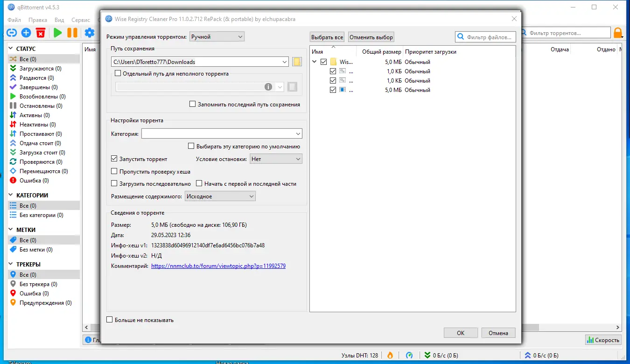The width and height of the screenshot is (630, 364).
Task: Click the blue plus add torrent file icon
Action: click(x=26, y=33)
